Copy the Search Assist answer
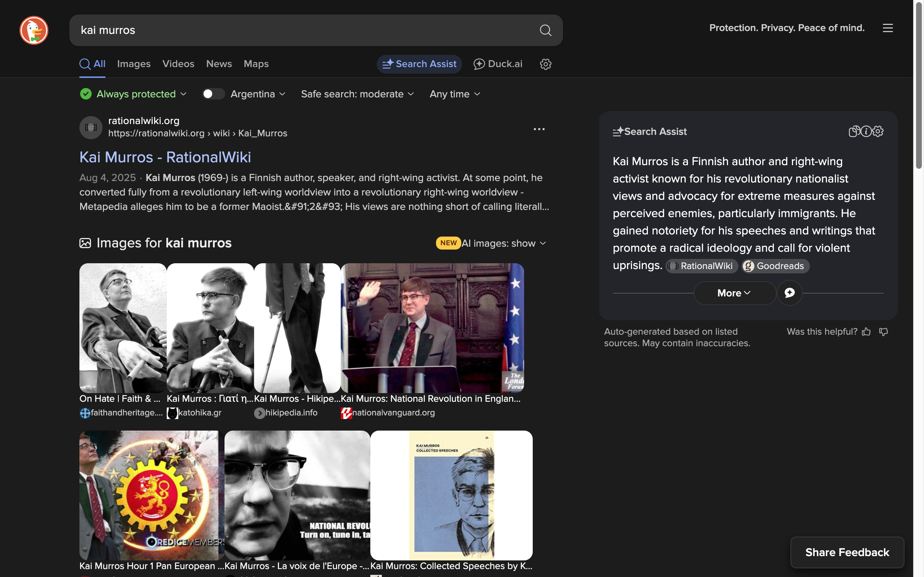The height and width of the screenshot is (577, 924). click(x=854, y=131)
